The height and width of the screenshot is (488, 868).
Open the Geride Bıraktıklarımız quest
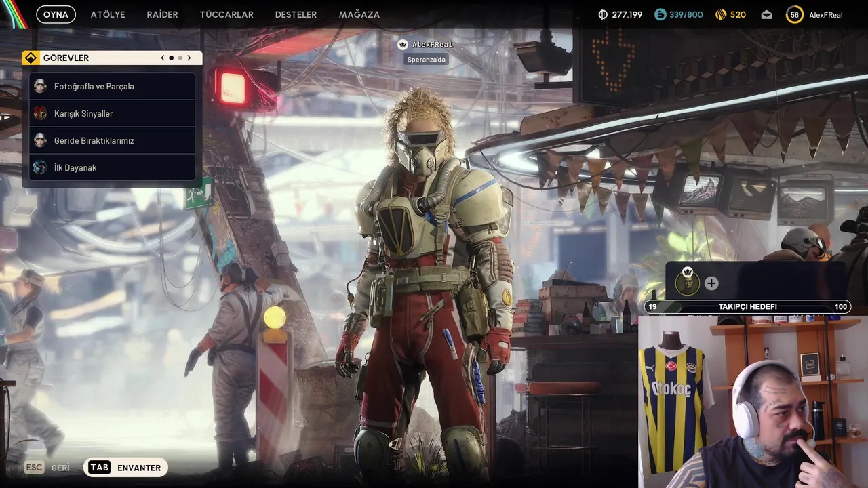(x=112, y=140)
